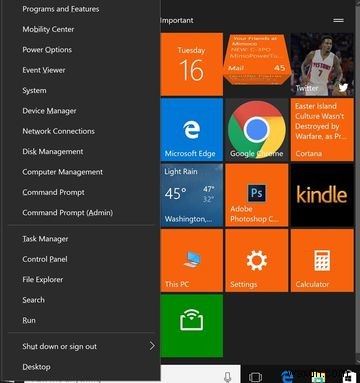The height and width of the screenshot is (383, 360).
Task: Open the Calculator tile
Action: tap(322, 261)
